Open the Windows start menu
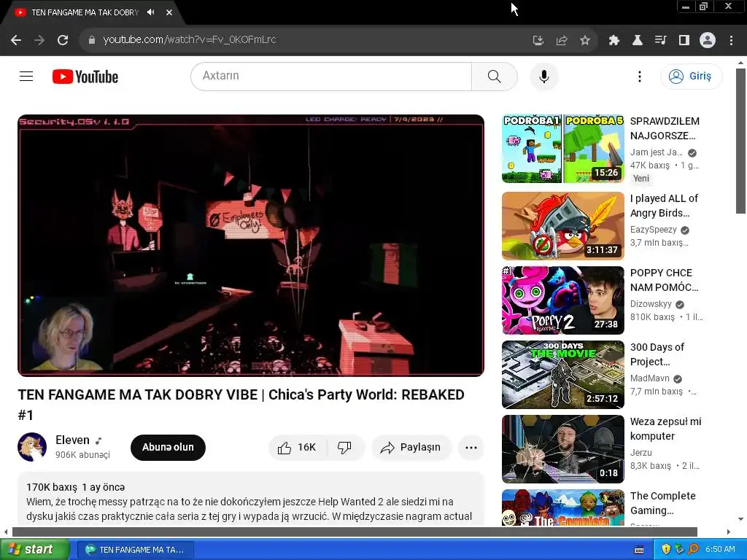The image size is (747, 560). 34,549
